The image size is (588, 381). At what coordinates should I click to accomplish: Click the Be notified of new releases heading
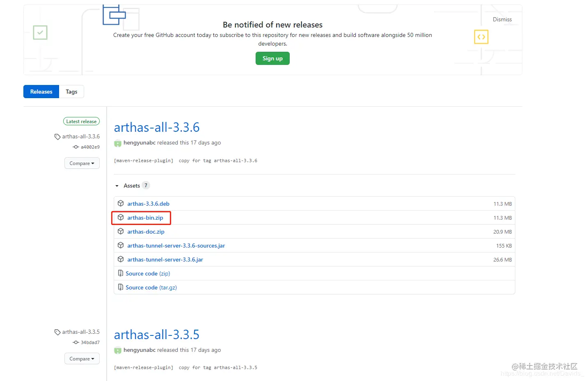[x=272, y=25]
